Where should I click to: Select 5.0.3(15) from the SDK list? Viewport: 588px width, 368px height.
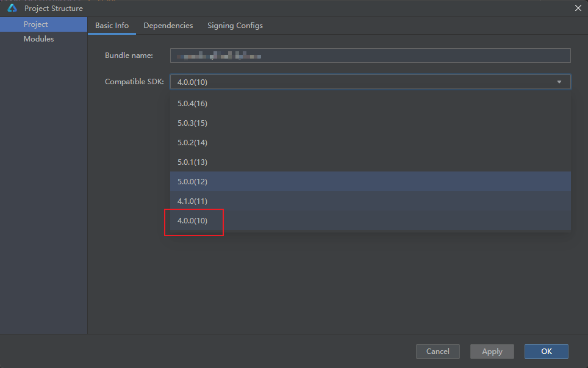pyautogui.click(x=192, y=123)
